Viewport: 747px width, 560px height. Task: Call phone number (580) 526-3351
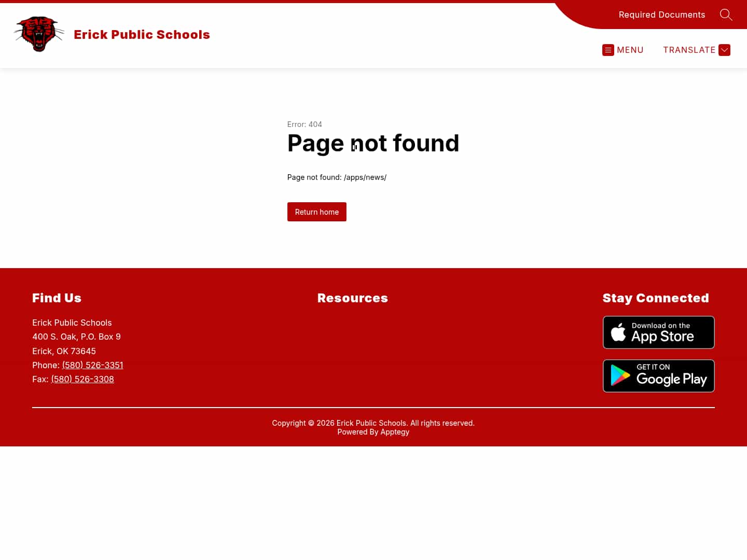tap(92, 365)
